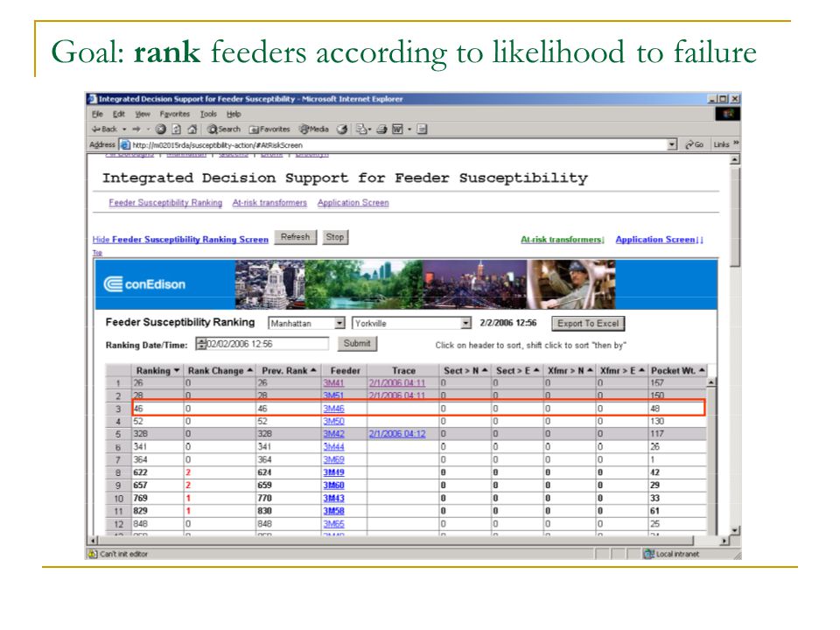Open the Media toolbar button
Image resolution: width=840 pixels, height=630 pixels.
[314, 129]
